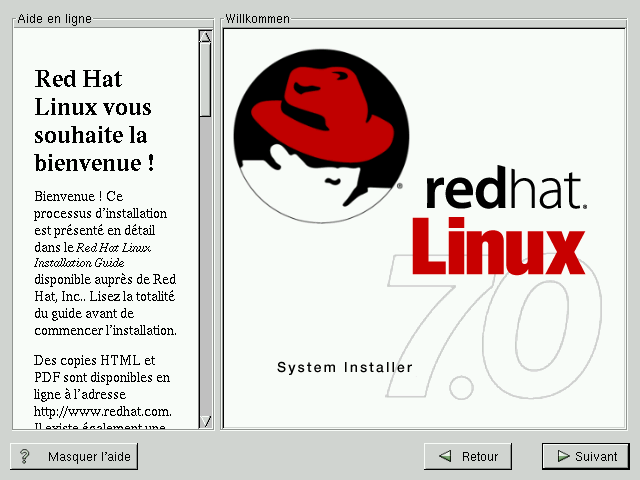Click the help panel scroll up arrow

click(x=205, y=37)
